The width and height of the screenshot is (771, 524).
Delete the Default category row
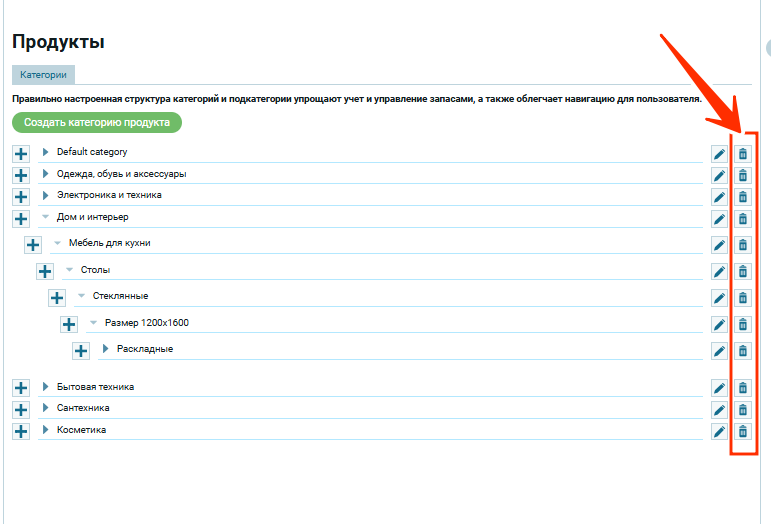742,154
